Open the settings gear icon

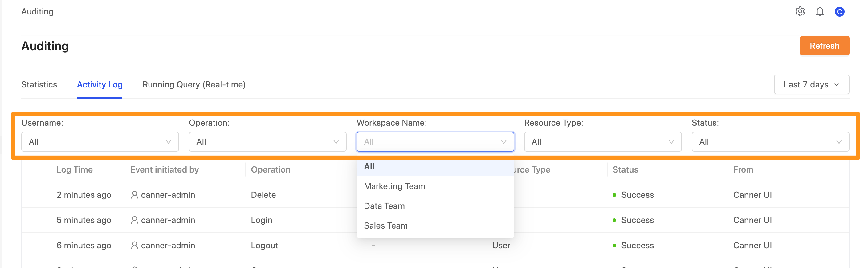[x=800, y=11]
